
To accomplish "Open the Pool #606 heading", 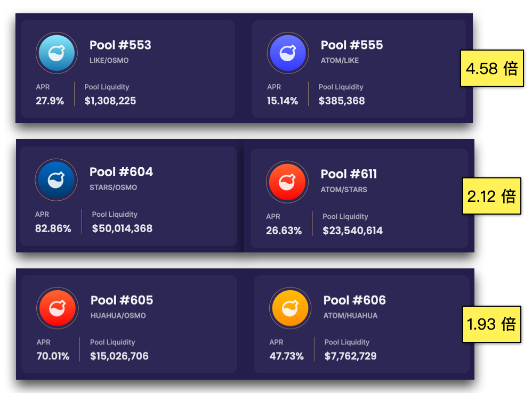I will point(354,300).
